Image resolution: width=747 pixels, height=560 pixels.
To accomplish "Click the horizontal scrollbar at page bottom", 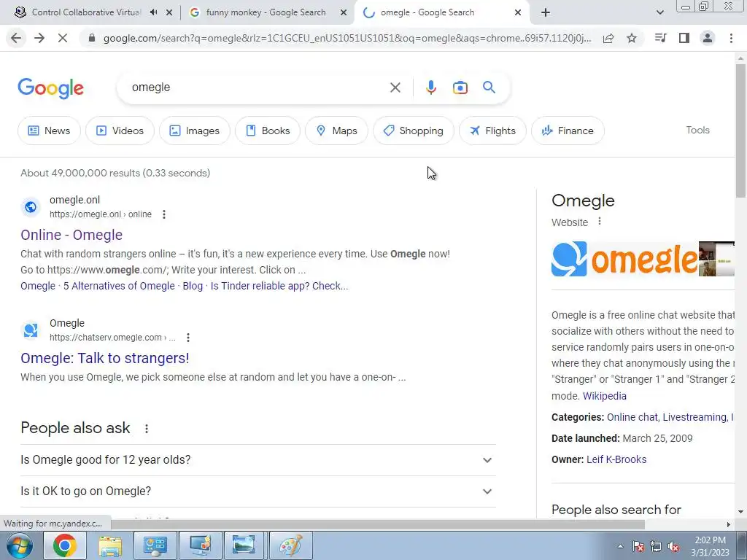I will click(378, 524).
